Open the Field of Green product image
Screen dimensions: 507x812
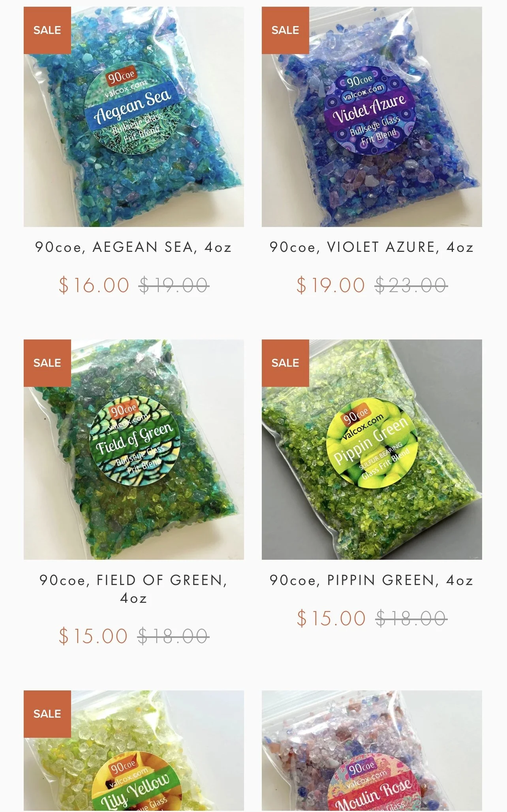[x=134, y=450]
